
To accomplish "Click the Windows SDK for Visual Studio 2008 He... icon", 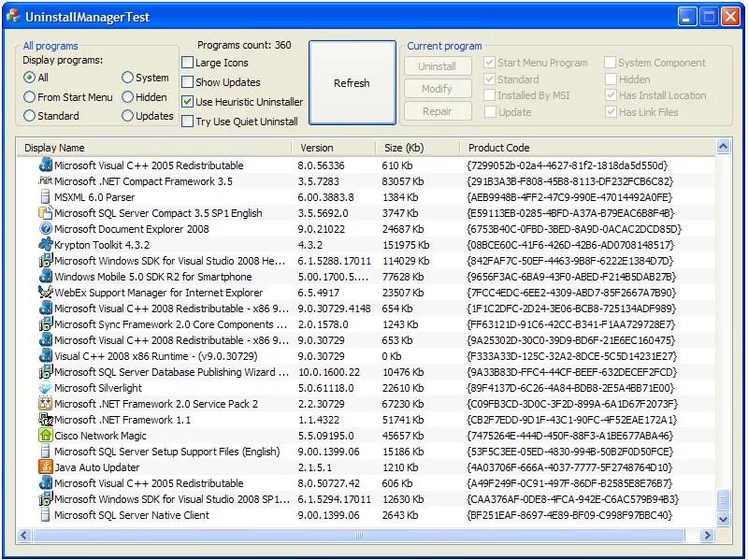I will click(x=45, y=261).
